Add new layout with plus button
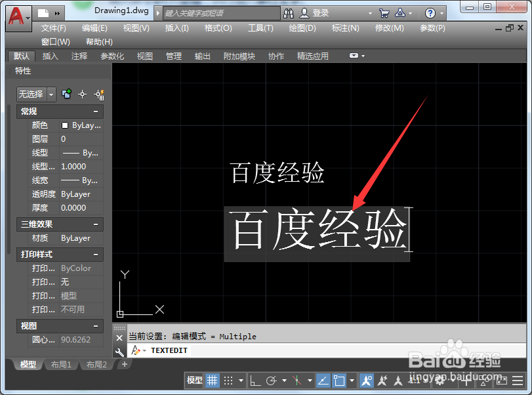The image size is (532, 395). point(125,364)
